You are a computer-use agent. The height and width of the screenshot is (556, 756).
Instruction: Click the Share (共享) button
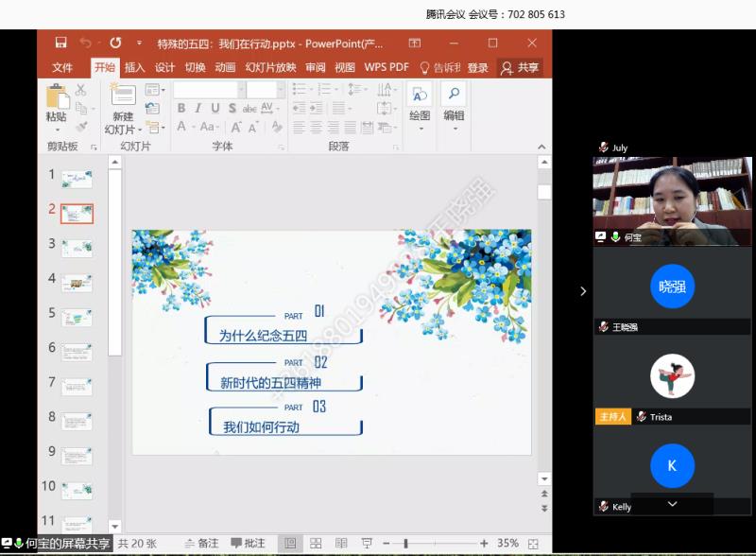click(x=520, y=68)
